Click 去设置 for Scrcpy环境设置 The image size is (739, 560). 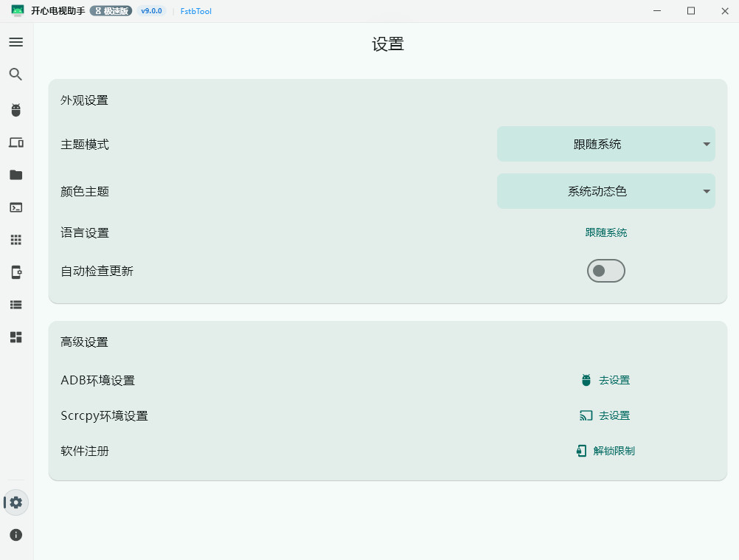point(614,415)
